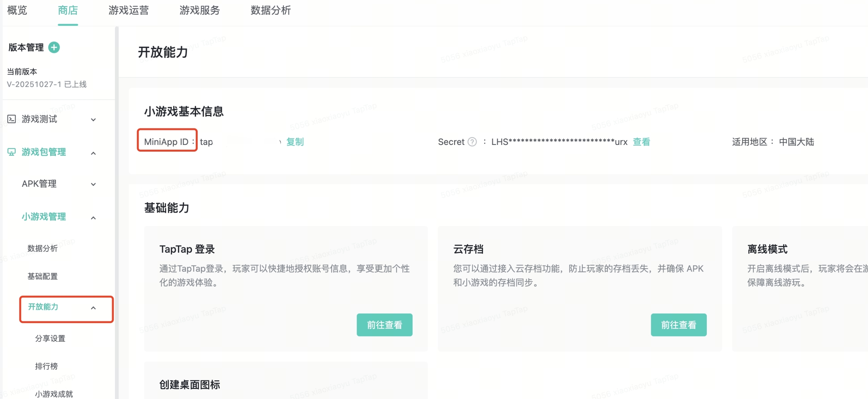Click 查看 to reveal the Secret
Screen dimensions: 868x399
click(641, 142)
